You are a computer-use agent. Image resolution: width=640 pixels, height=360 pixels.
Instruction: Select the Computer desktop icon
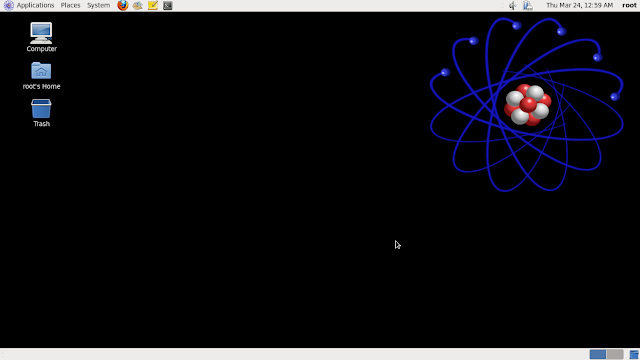click(41, 33)
